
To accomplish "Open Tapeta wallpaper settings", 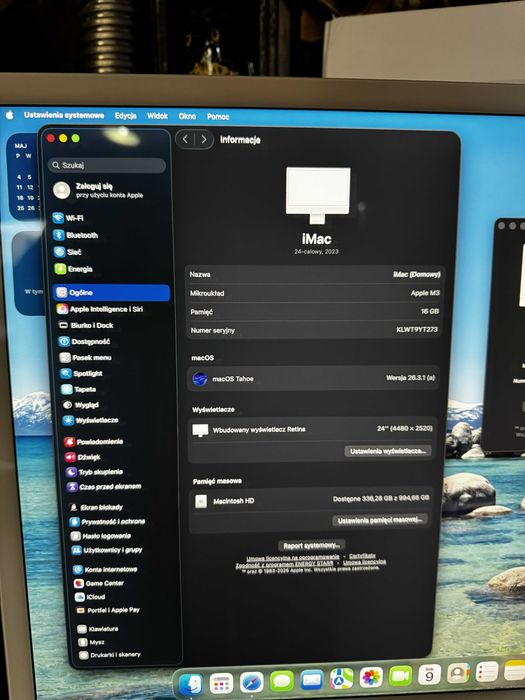I will [x=79, y=389].
